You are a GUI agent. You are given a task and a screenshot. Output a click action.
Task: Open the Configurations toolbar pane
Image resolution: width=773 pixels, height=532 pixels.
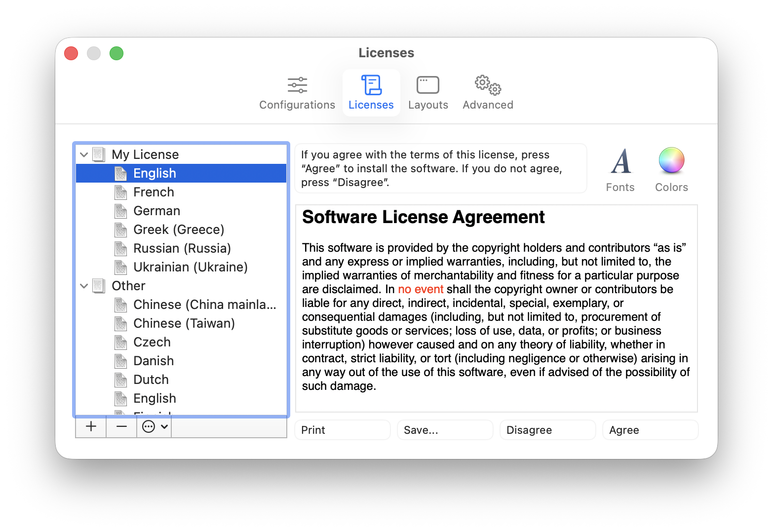(297, 92)
